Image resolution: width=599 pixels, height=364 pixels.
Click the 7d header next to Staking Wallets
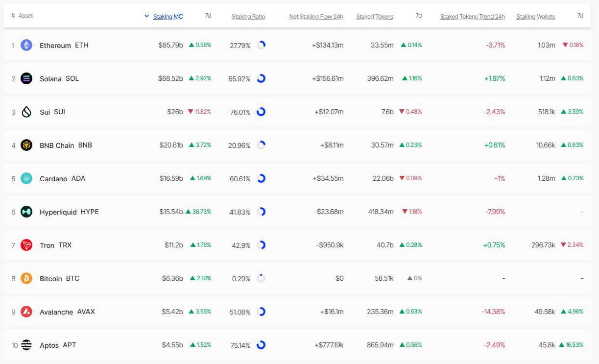tap(580, 16)
